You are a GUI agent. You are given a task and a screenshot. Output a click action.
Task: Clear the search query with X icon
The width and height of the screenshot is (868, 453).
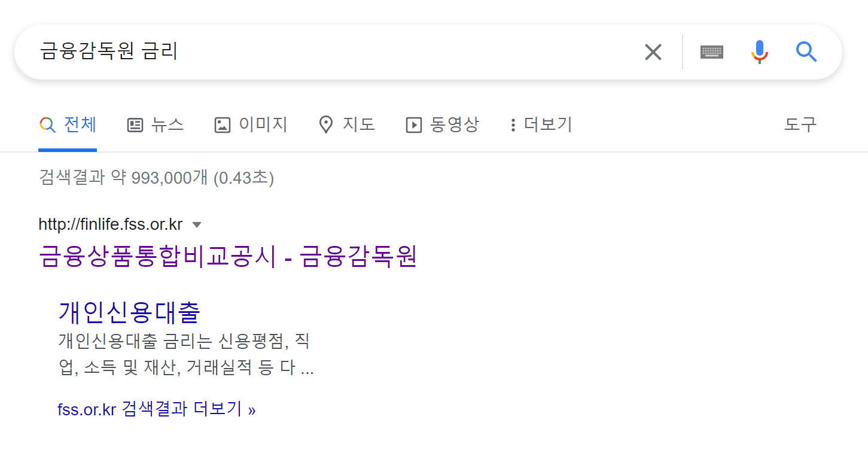coord(653,52)
